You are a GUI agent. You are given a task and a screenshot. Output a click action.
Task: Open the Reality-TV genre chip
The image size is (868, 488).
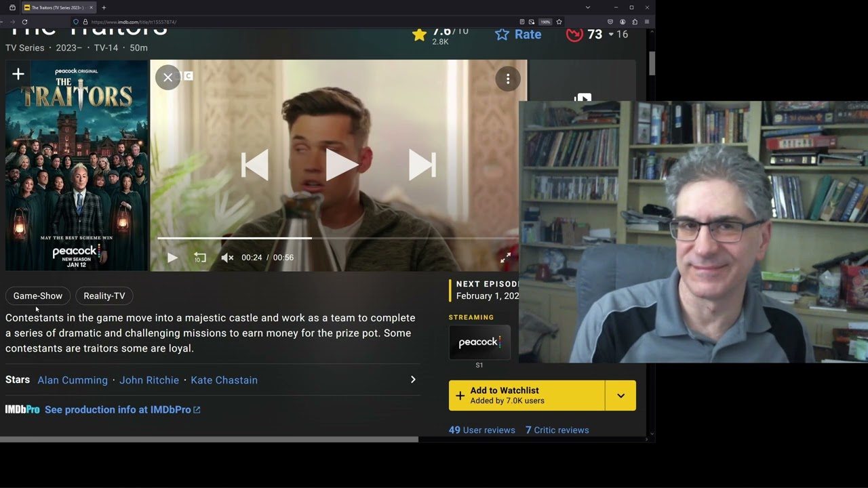tap(104, 296)
